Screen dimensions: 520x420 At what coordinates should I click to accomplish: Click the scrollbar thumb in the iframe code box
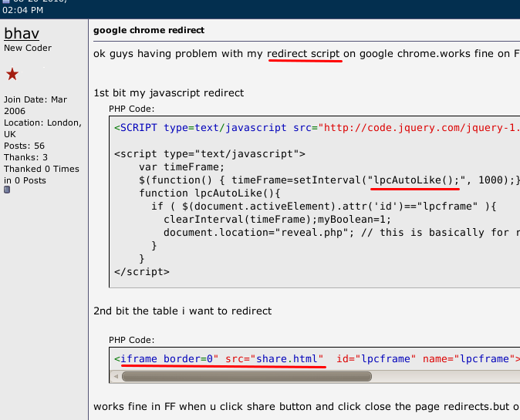(246, 376)
